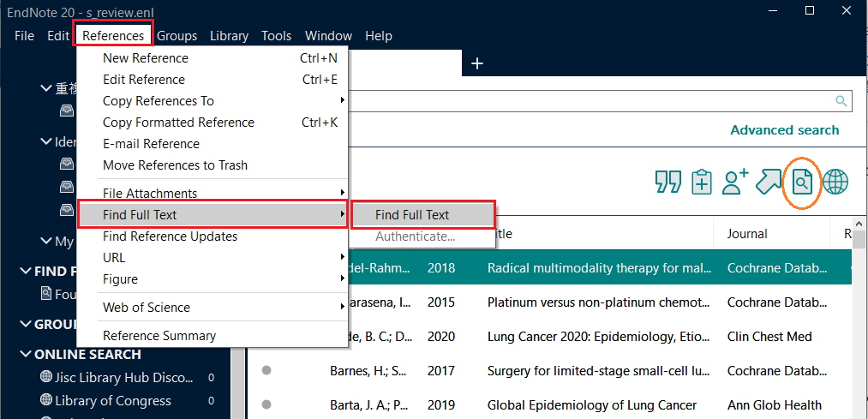Open the Edit menu
This screenshot has height=419, width=868.
point(58,36)
